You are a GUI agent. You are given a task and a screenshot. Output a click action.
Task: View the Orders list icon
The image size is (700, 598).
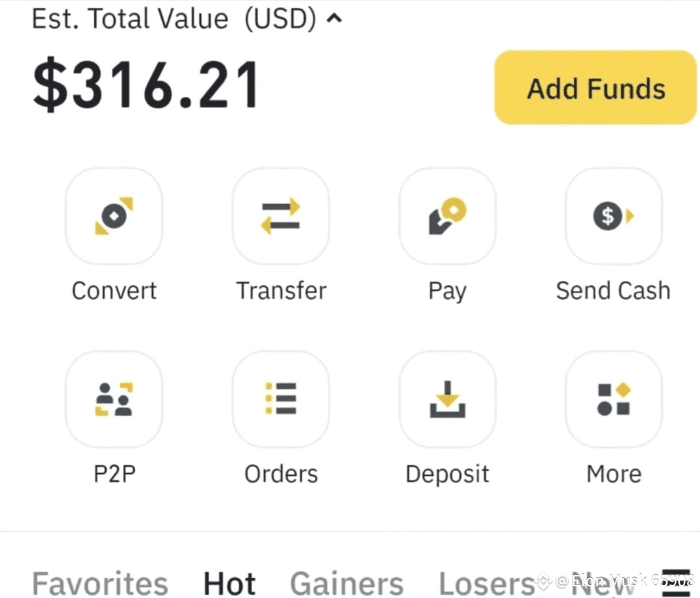coord(281,399)
